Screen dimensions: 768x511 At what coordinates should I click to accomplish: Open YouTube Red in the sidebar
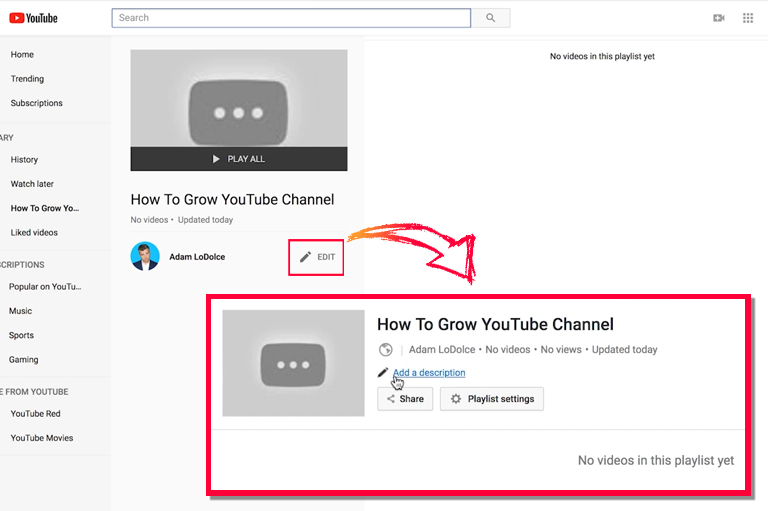[35, 414]
